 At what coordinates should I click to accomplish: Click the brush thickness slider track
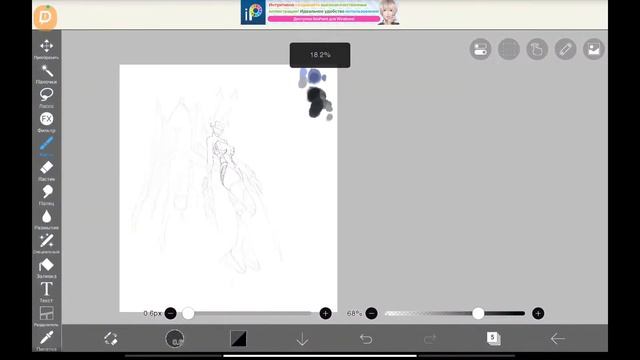coord(248,313)
